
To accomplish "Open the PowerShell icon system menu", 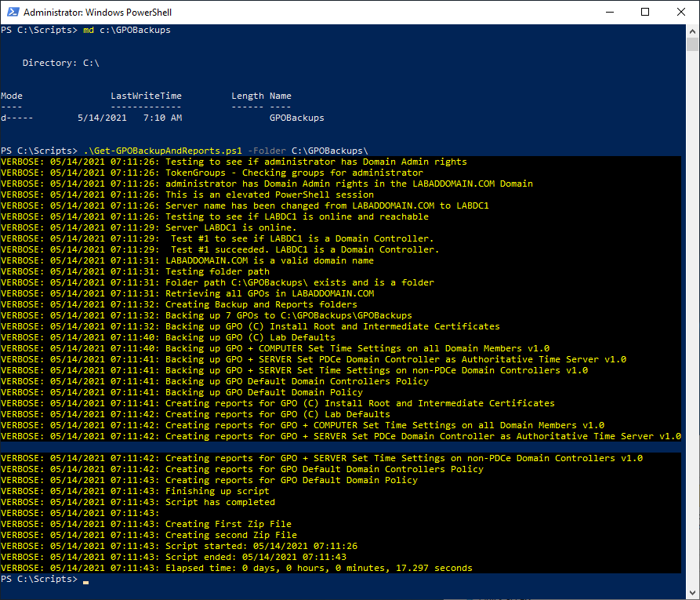I will pyautogui.click(x=11, y=13).
